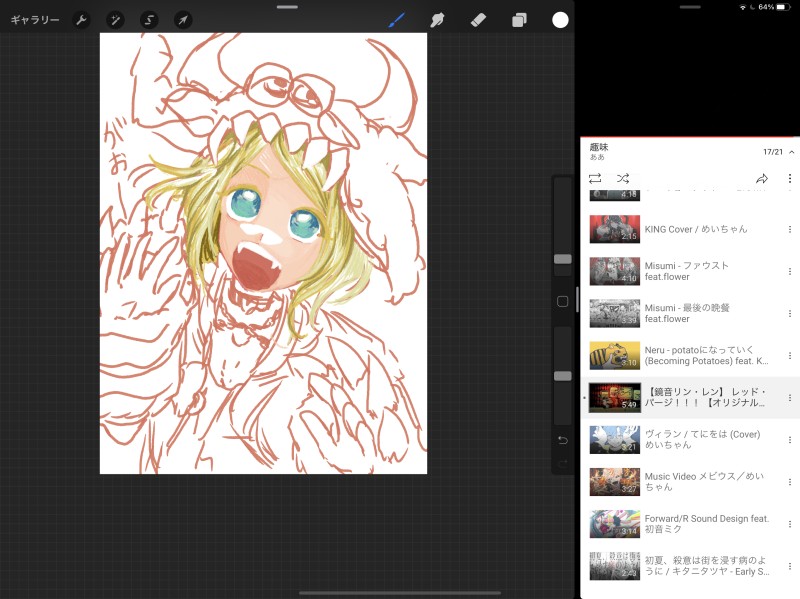Tap the battery indicator in status bar
800x599 pixels.
click(784, 7)
